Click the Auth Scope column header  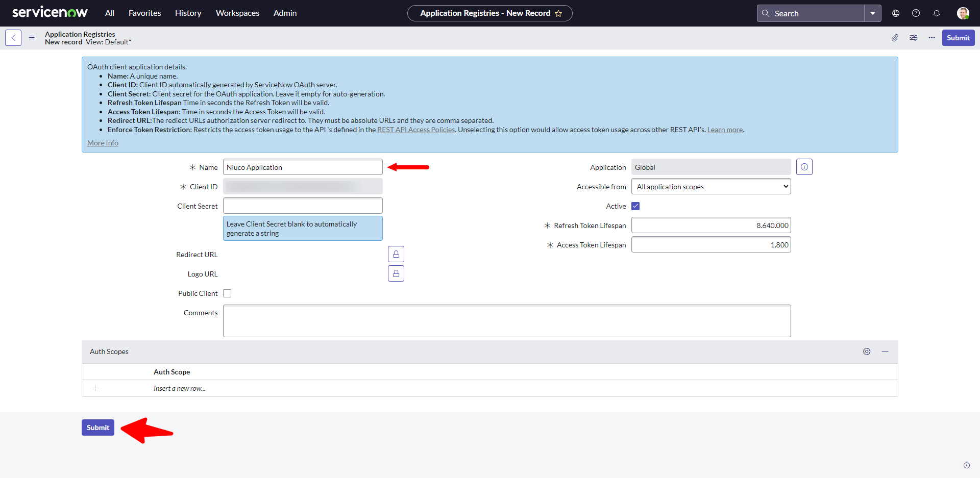point(172,372)
